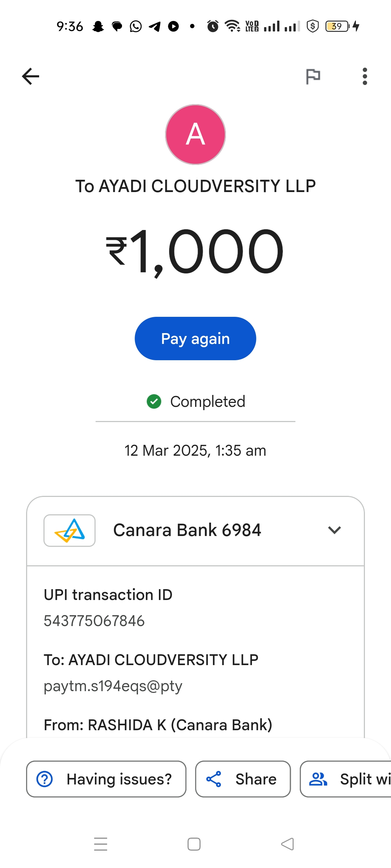Tap the people group icon

coord(318,779)
